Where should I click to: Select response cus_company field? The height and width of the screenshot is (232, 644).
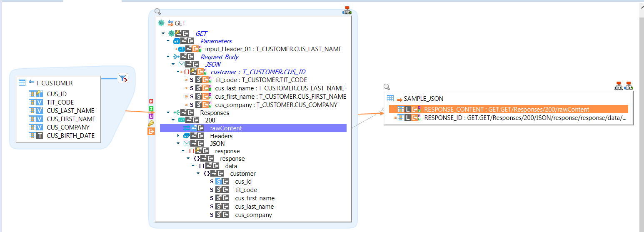(253, 215)
